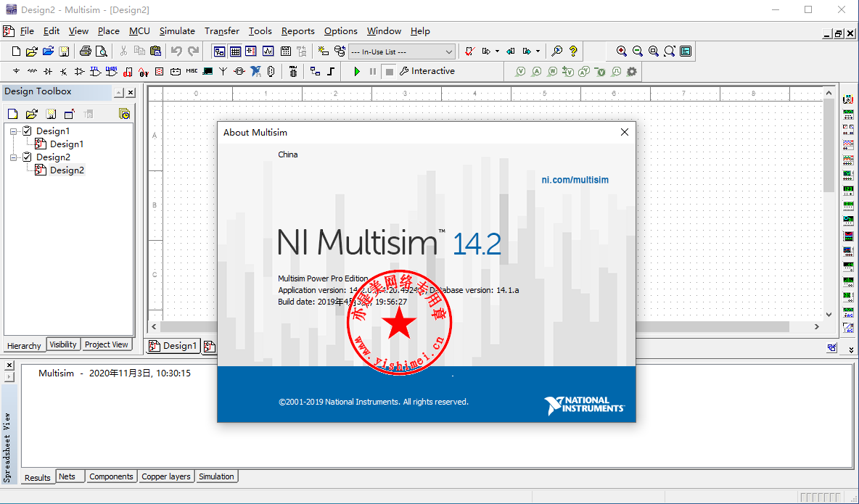Select the Design2 schematic sheet in the tree
This screenshot has height=504, width=859.
(x=67, y=170)
